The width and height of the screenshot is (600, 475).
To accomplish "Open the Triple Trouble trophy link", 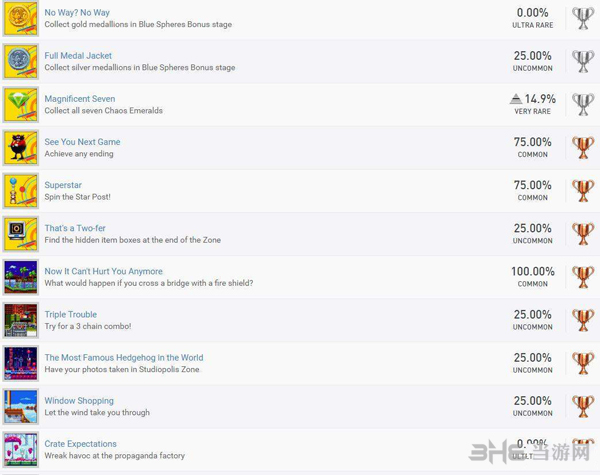I will [x=71, y=315].
